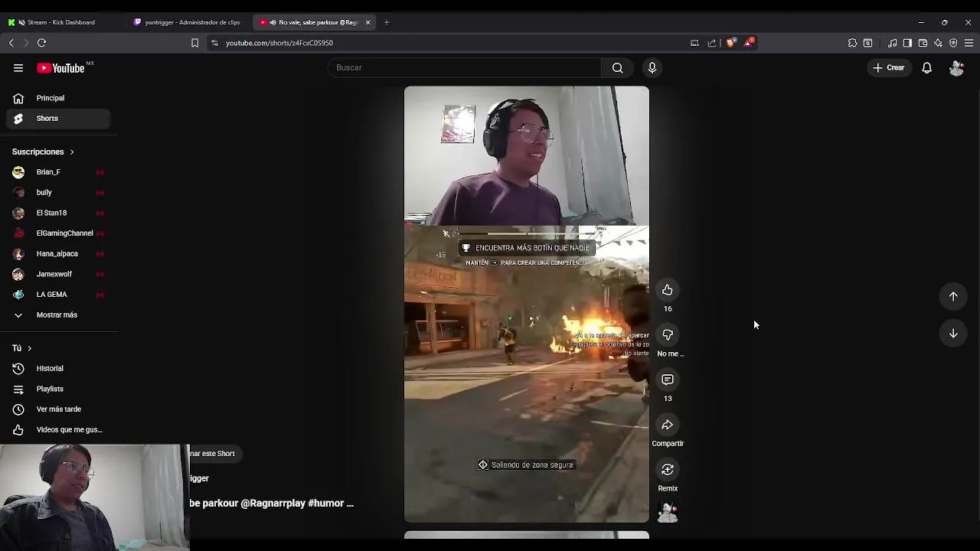This screenshot has height=551, width=980.
Task: Open Brian_F subscription channel
Action: [x=58, y=172]
